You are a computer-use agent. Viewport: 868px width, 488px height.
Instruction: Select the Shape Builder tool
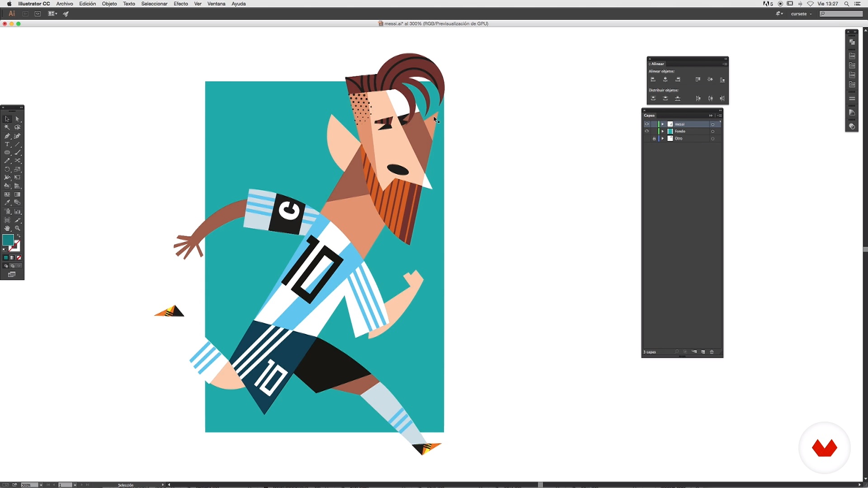pos(7,186)
